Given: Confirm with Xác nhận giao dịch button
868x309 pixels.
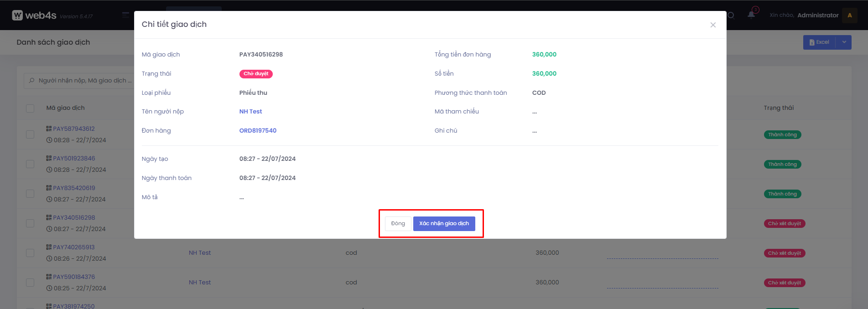Looking at the screenshot, I should [x=444, y=223].
